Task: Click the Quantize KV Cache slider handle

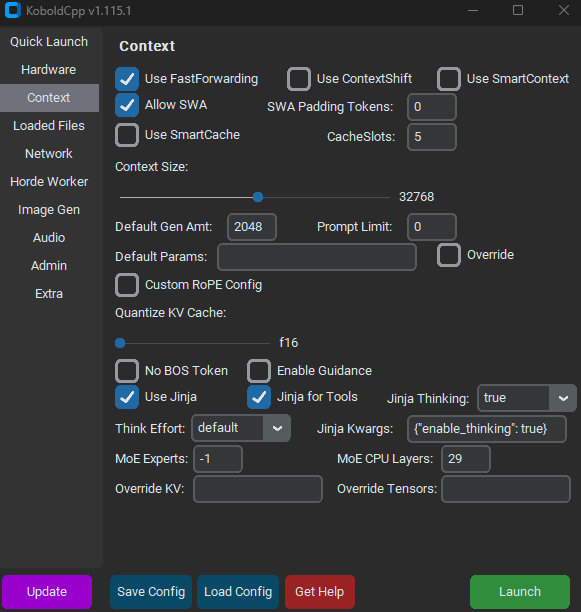Action: tap(120, 343)
